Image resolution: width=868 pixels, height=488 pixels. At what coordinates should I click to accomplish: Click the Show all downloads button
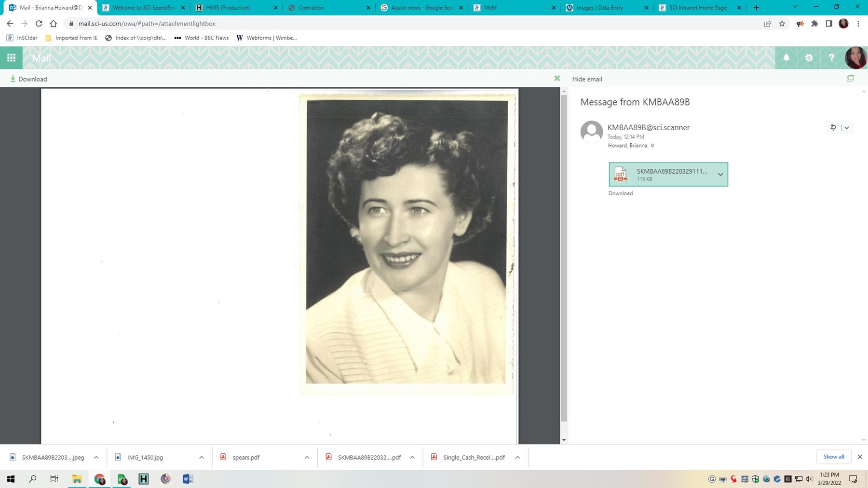click(x=834, y=457)
